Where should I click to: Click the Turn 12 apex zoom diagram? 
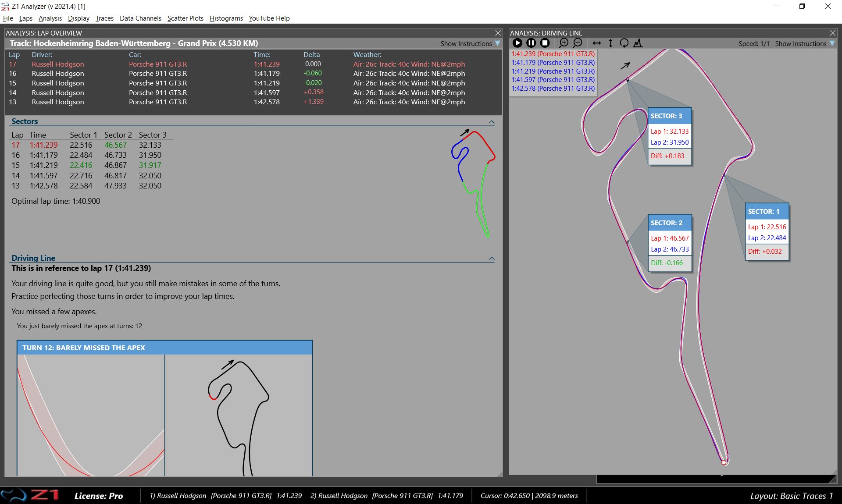[x=91, y=415]
